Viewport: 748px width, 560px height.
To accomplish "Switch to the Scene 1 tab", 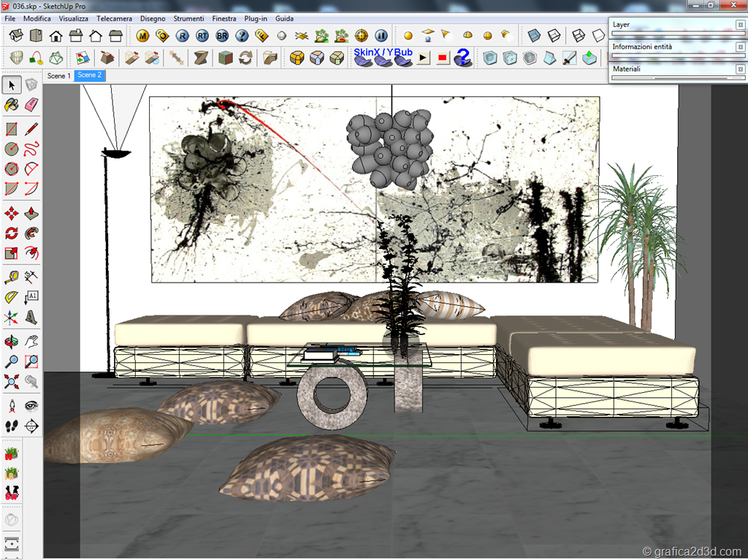I will coord(58,76).
